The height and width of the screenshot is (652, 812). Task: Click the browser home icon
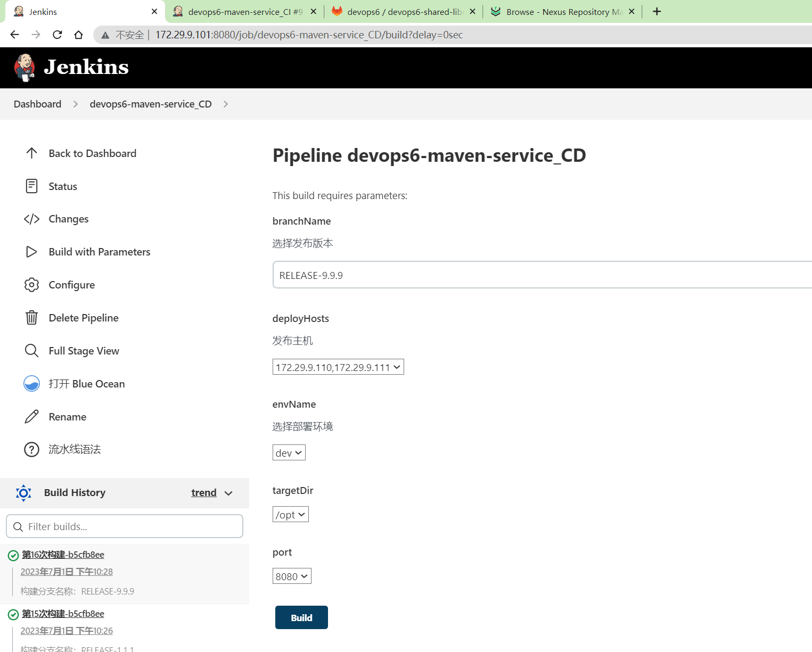click(78, 35)
